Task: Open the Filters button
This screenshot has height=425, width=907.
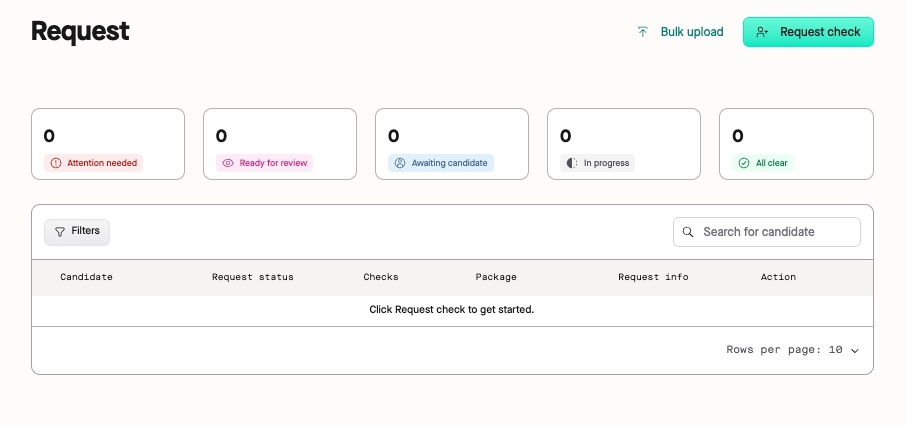Action: pyautogui.click(x=77, y=232)
